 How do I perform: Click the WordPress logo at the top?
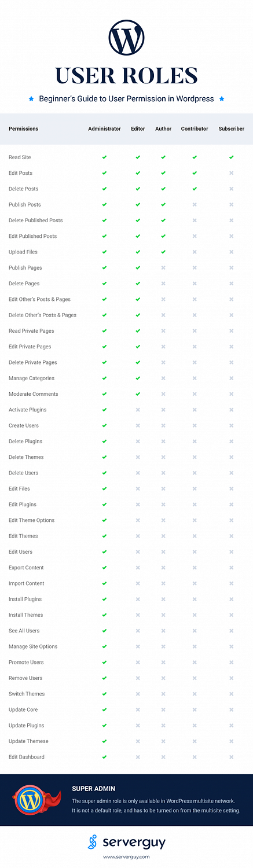(x=126, y=38)
